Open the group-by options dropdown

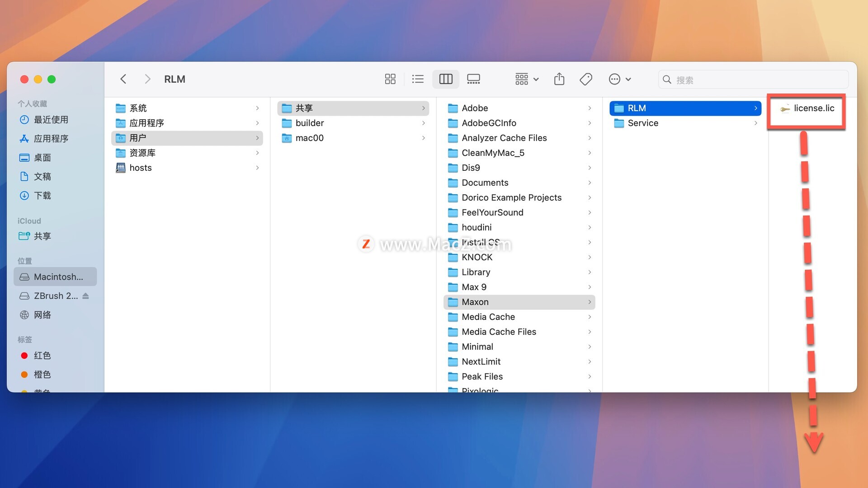pyautogui.click(x=527, y=79)
